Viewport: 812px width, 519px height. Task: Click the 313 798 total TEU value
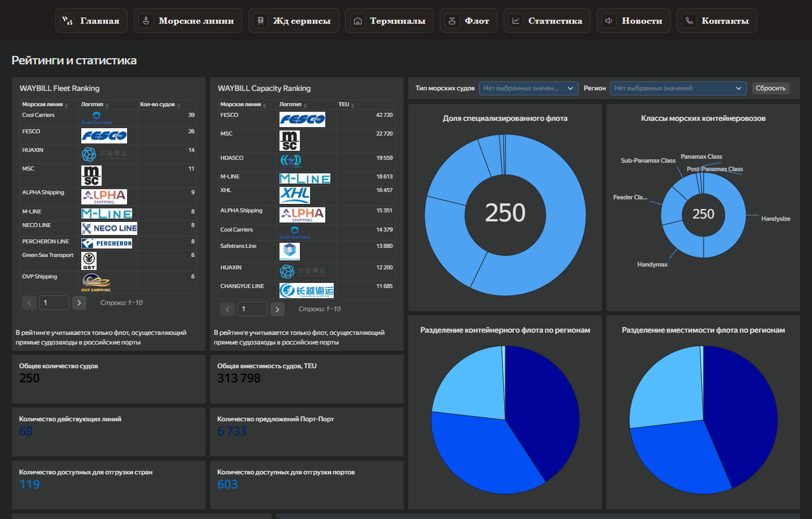[239, 378]
